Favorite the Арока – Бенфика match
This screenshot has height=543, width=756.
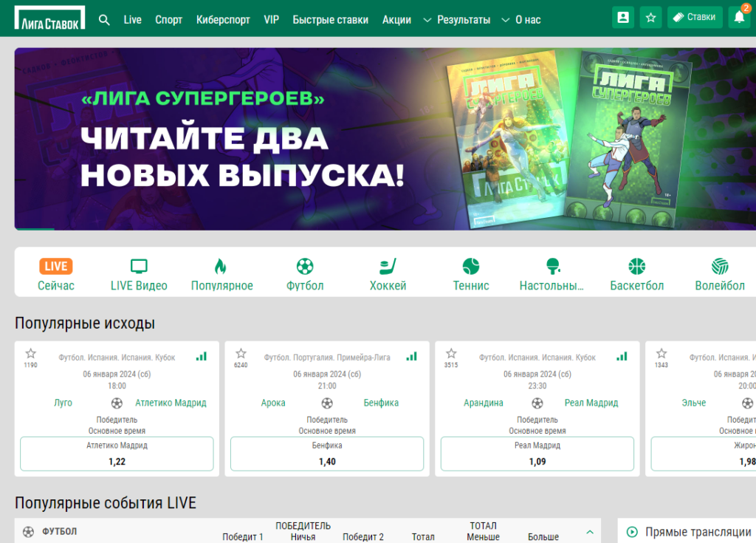tap(241, 353)
